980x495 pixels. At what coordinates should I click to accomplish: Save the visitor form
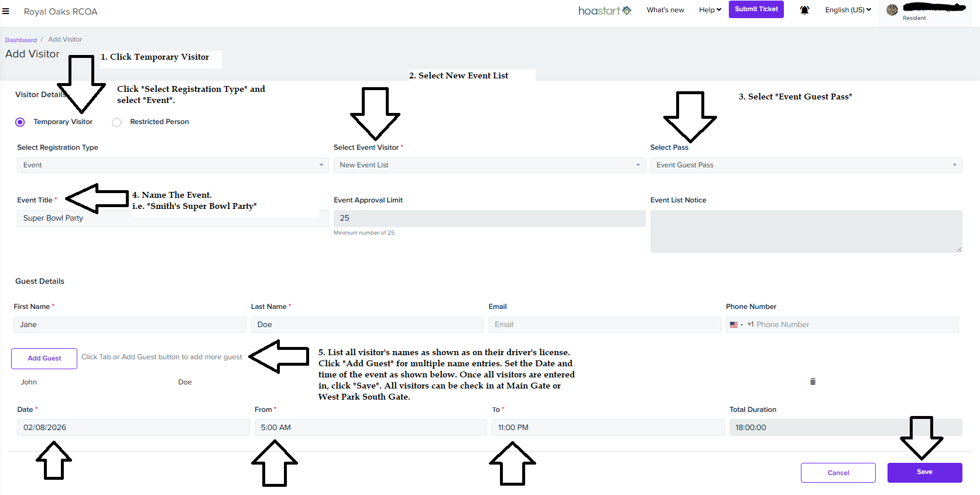(x=924, y=472)
